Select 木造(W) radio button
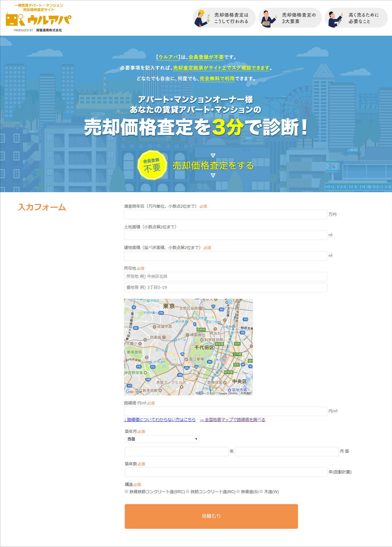This screenshot has width=392, height=547. [261, 491]
